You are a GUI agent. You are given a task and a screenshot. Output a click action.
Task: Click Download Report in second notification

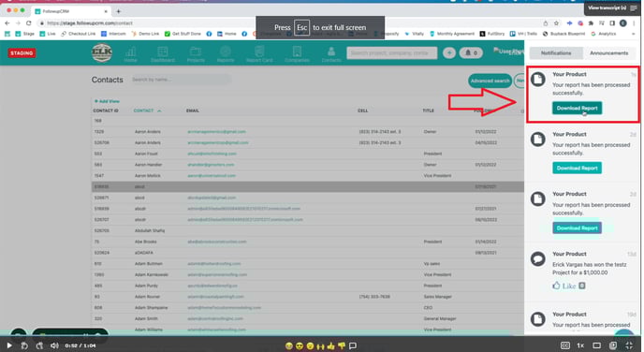577,168
